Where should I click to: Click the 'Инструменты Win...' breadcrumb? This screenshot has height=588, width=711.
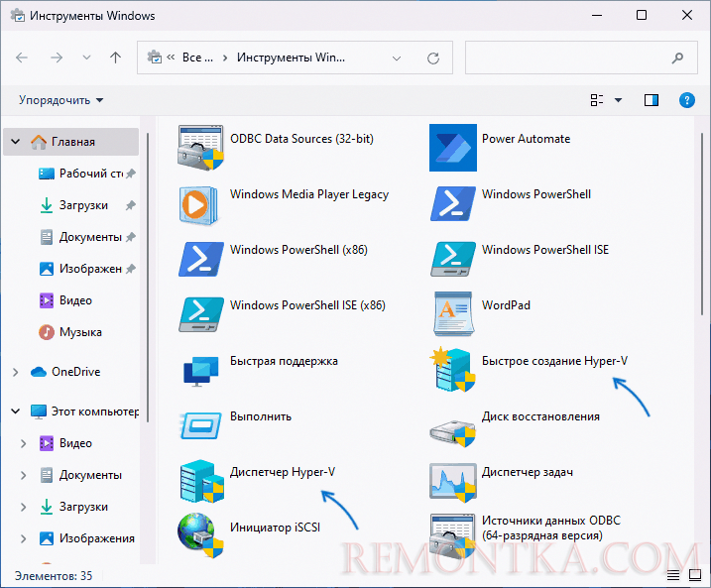(x=291, y=58)
